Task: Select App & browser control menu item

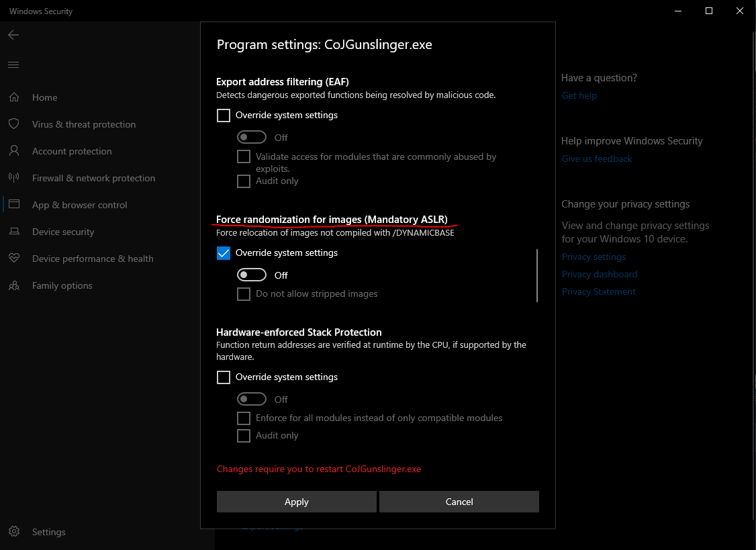Action: pos(79,205)
